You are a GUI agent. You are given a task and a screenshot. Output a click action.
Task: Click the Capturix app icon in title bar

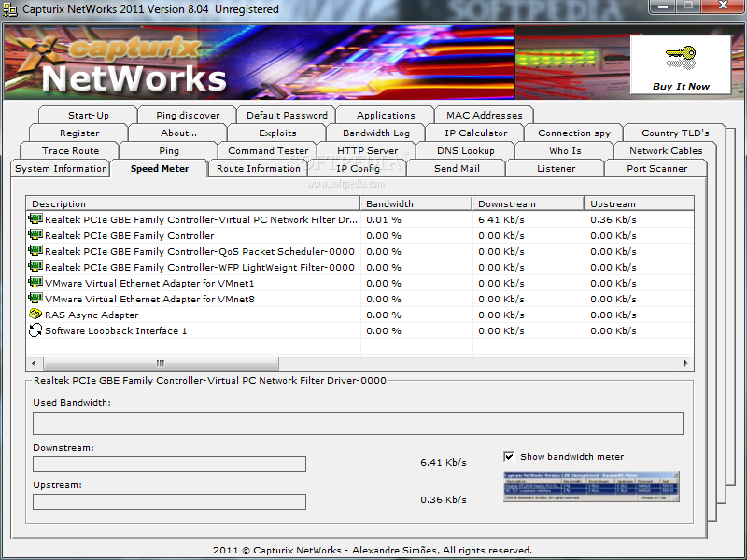point(10,9)
